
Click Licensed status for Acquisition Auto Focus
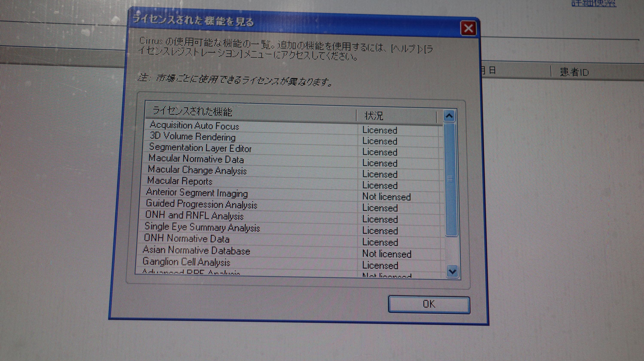[x=380, y=130]
